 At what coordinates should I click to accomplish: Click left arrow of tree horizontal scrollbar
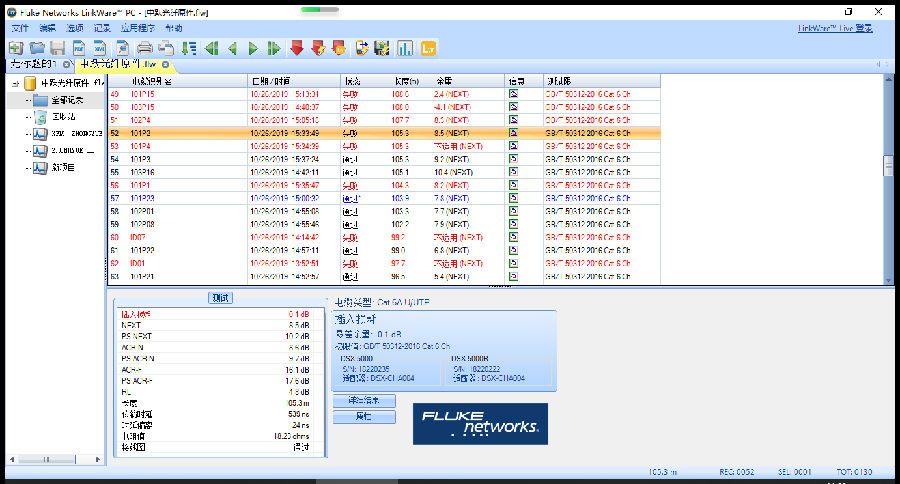pyautogui.click(x=12, y=459)
